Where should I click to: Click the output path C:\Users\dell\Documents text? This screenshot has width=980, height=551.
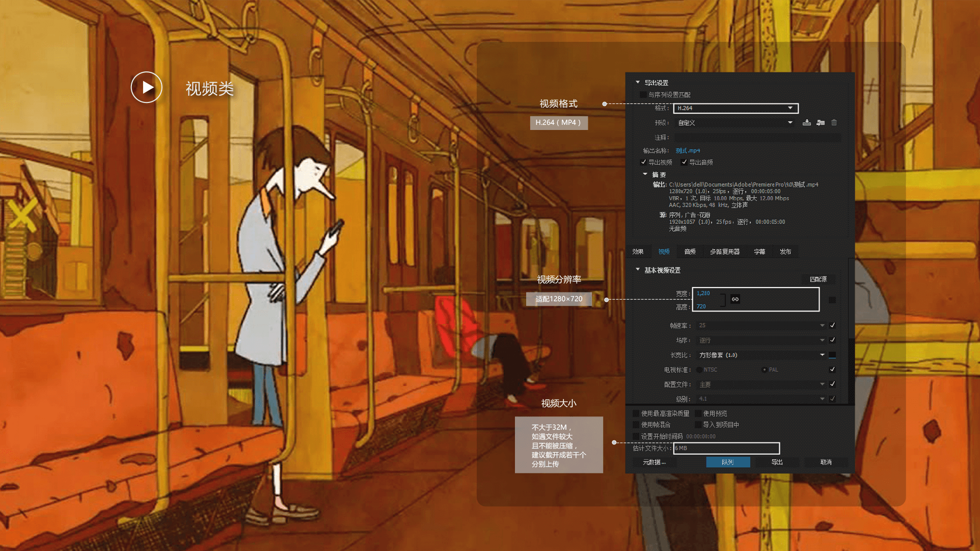coord(744,185)
